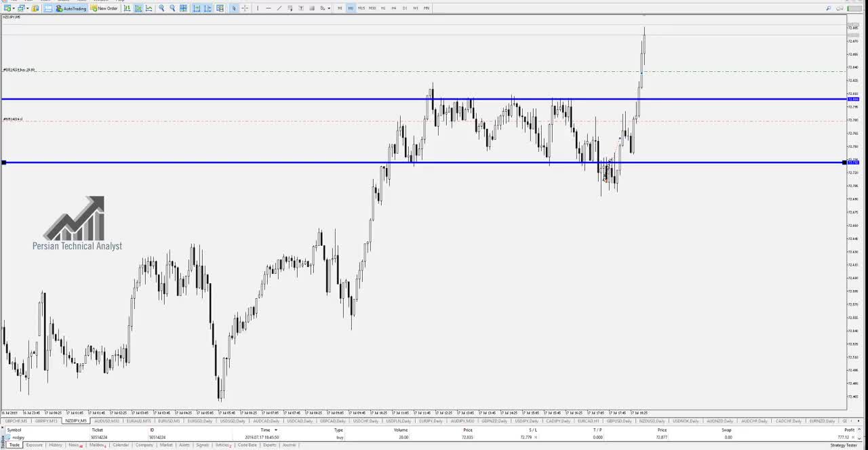Toggle Chart Shift icon
Viewport: 868px width, 450px height.
coord(208,8)
